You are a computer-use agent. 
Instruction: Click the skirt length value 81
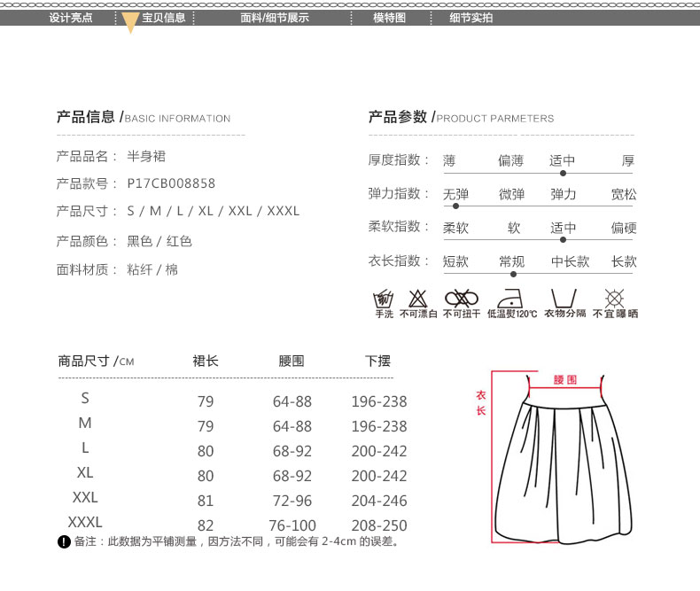pyautogui.click(x=206, y=501)
